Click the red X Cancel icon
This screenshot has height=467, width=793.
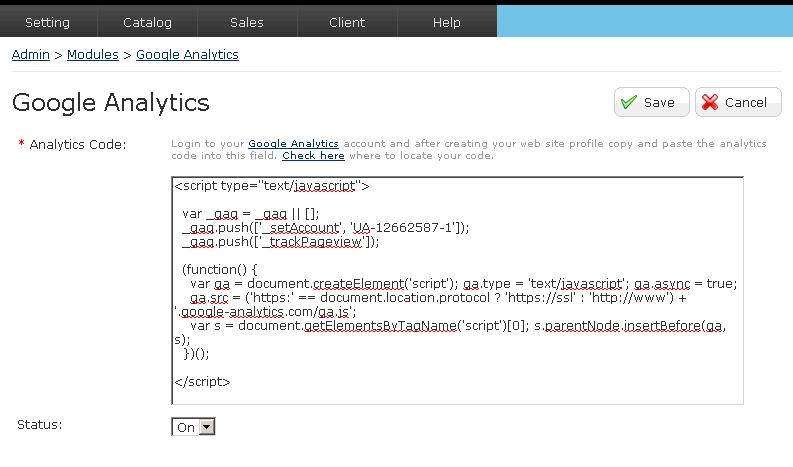(710, 102)
